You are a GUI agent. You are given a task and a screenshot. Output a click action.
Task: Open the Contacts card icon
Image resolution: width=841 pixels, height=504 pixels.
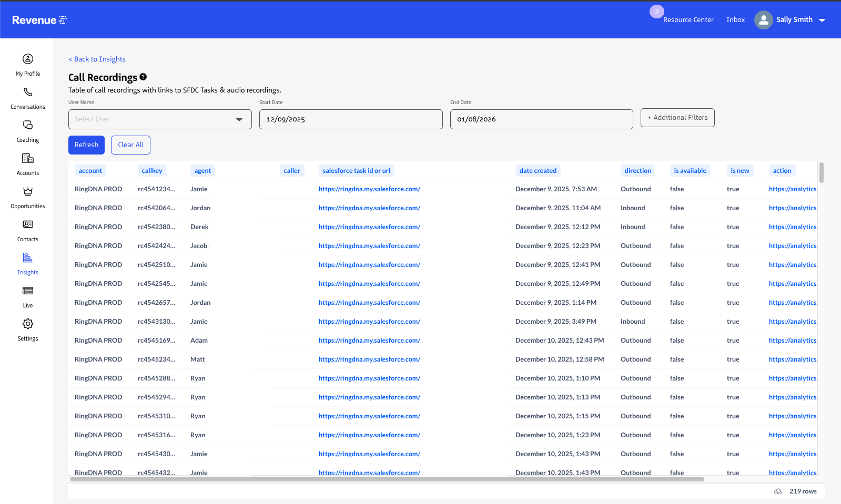[x=28, y=224]
